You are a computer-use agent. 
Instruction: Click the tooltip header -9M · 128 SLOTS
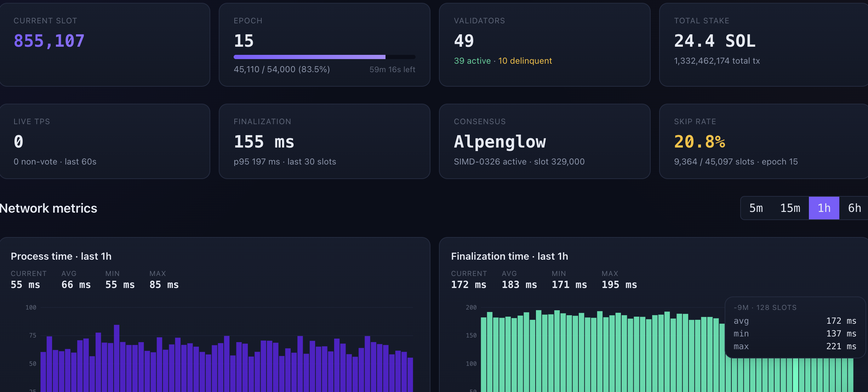765,308
